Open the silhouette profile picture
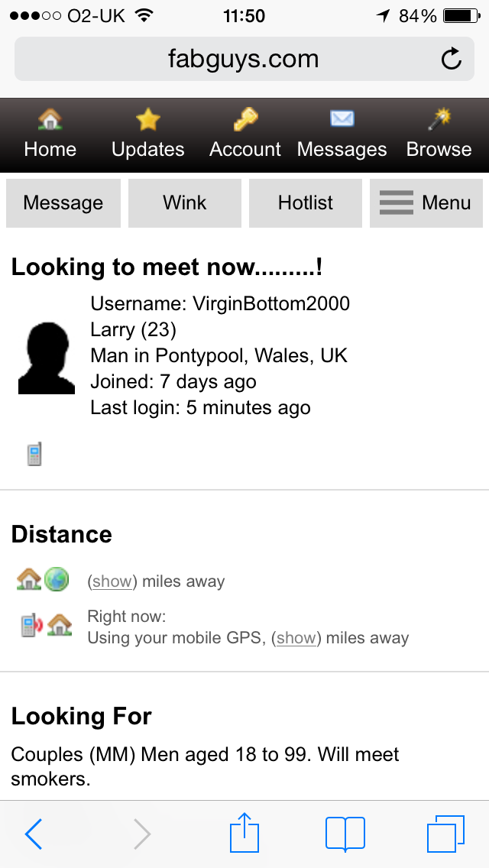Screen dimensions: 489x868 [x=46, y=358]
